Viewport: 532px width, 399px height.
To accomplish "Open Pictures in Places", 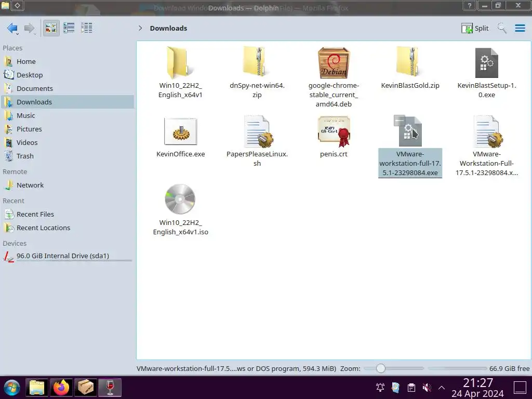I will pyautogui.click(x=67, y=129).
